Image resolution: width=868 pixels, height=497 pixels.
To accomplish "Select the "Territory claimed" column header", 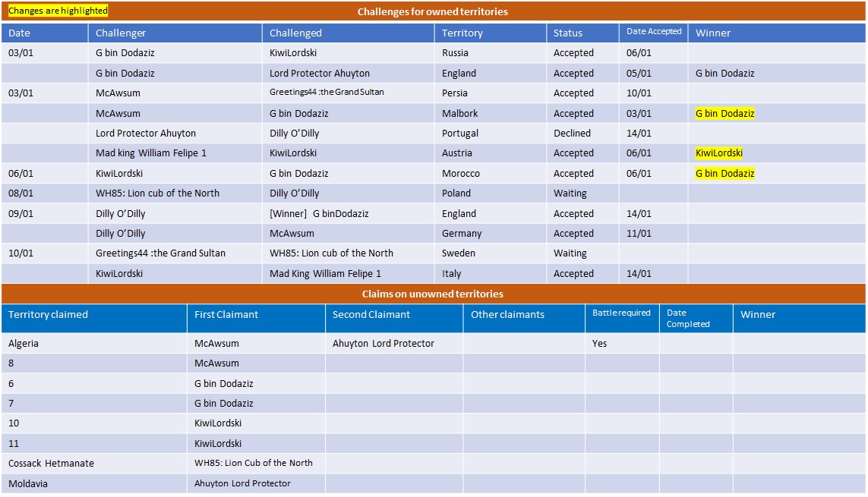I will tap(48, 315).
